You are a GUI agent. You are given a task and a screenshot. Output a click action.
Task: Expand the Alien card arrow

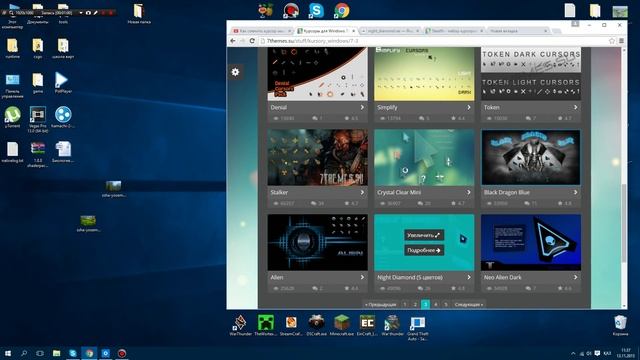point(362,277)
